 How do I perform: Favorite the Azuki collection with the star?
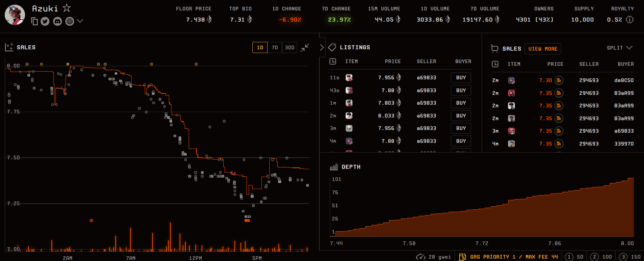[x=67, y=8]
